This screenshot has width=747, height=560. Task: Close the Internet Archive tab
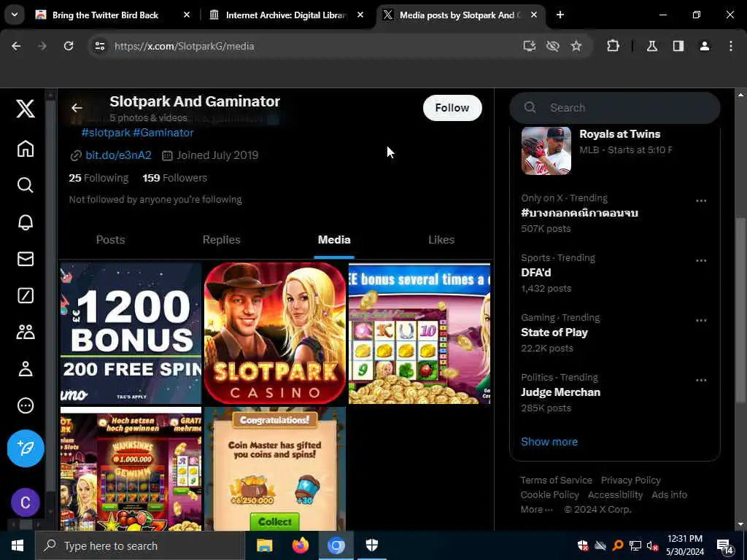point(360,15)
